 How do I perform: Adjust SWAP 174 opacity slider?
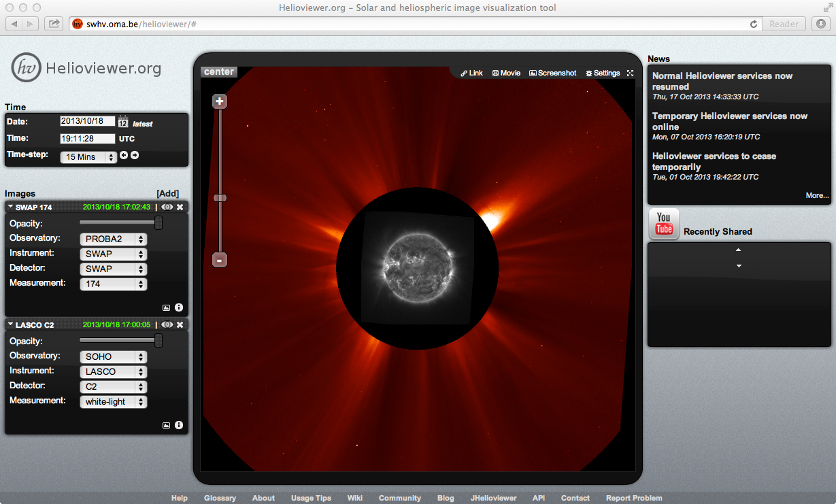pyautogui.click(x=158, y=223)
